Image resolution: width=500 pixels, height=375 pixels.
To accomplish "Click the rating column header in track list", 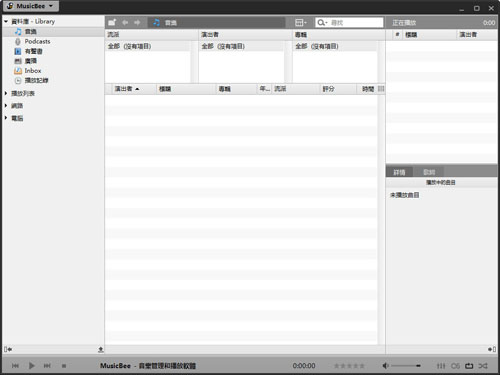I will coord(338,89).
